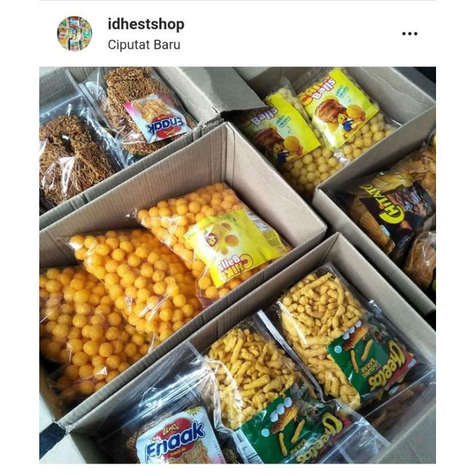Select the Cheetos label at bottom edge
476x476 pixels.
coord(290,431)
